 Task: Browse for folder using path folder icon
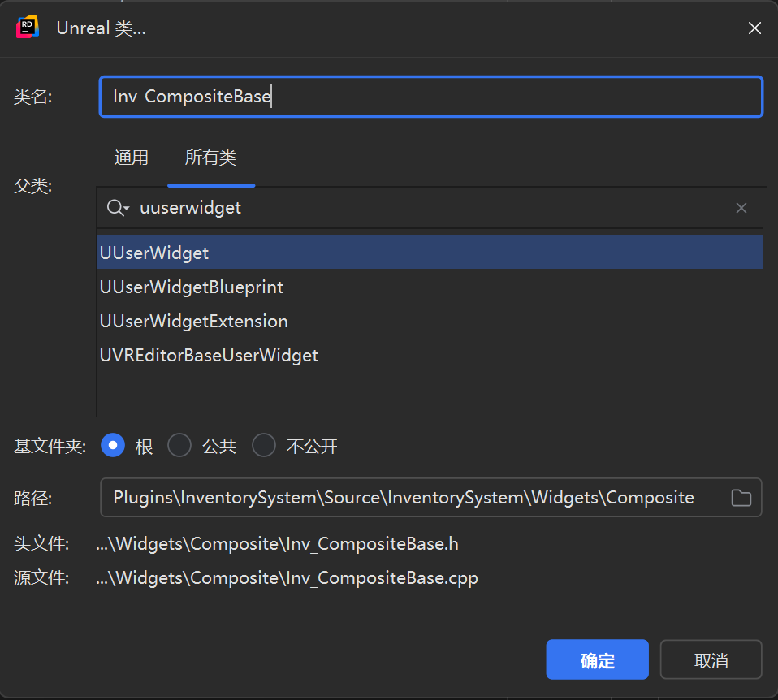pyautogui.click(x=741, y=498)
